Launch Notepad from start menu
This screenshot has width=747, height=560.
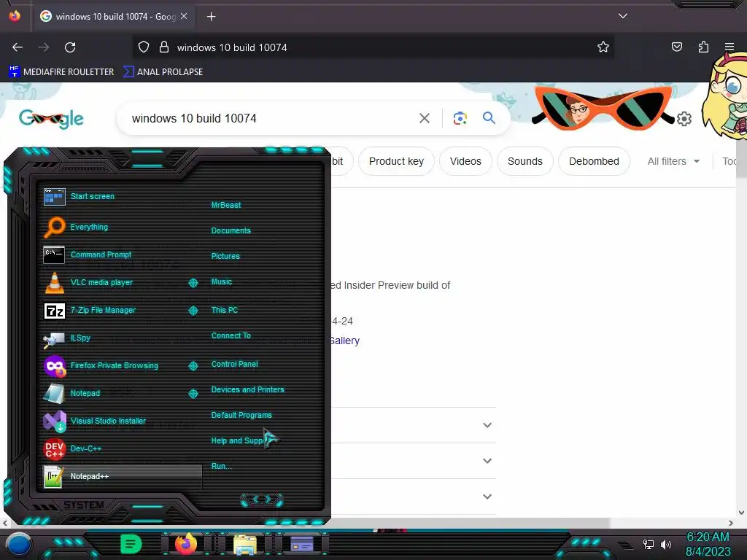coord(115,393)
